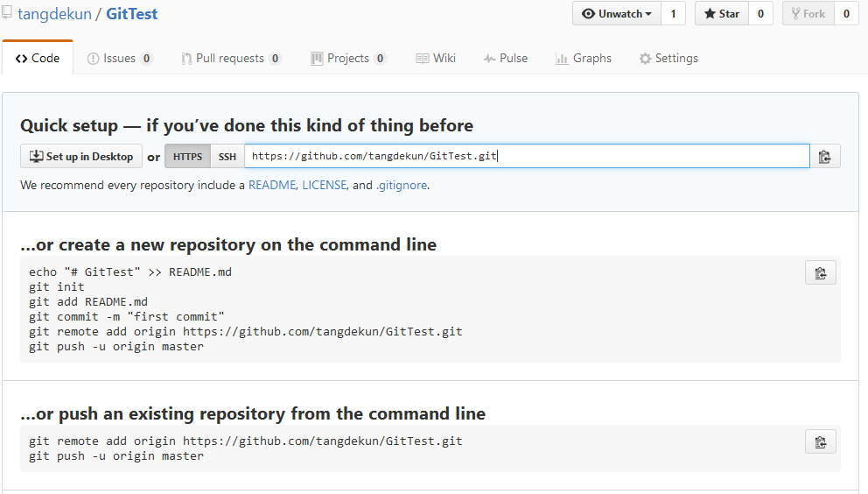Viewport: 868px width, 494px height.
Task: Switch to the Code tab
Action: pyautogui.click(x=38, y=58)
